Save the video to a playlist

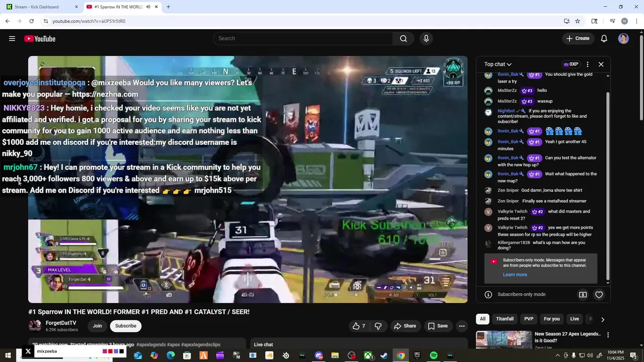[x=438, y=326]
